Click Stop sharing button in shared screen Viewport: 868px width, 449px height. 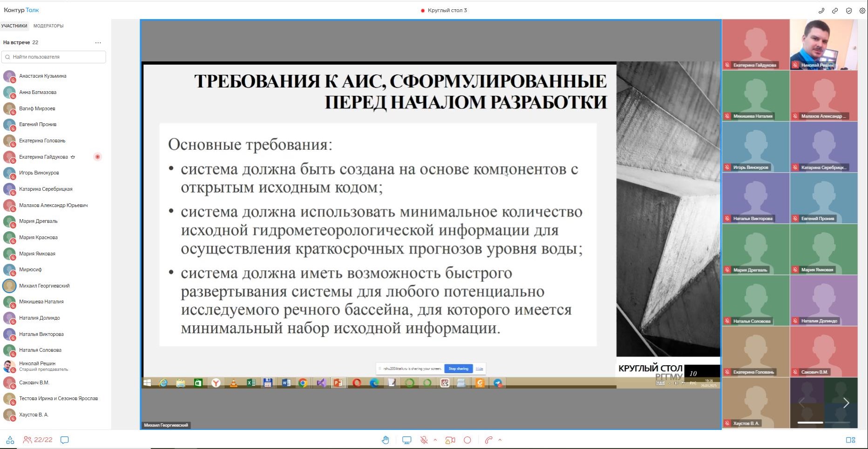coord(458,369)
